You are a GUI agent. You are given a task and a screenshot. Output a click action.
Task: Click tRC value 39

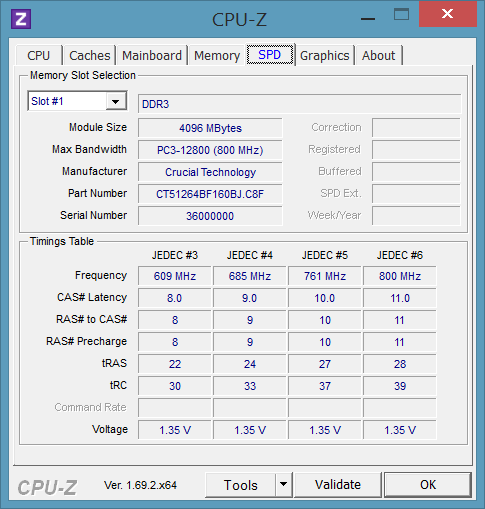pos(400,386)
